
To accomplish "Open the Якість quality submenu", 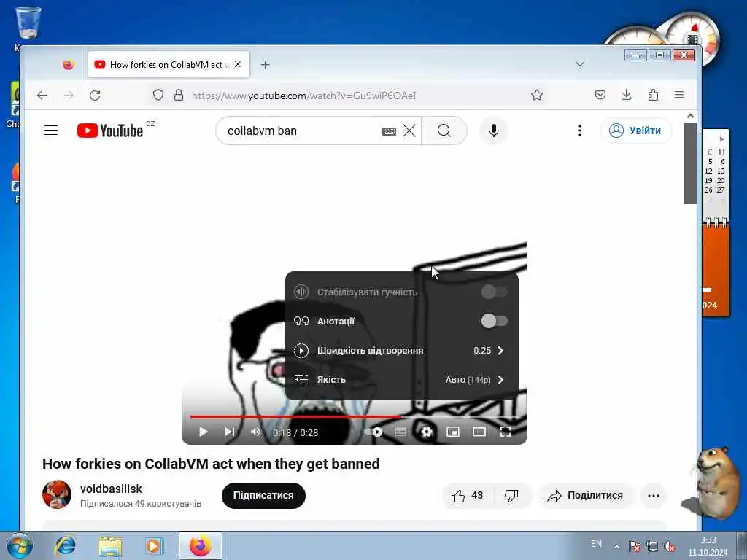I will point(402,379).
